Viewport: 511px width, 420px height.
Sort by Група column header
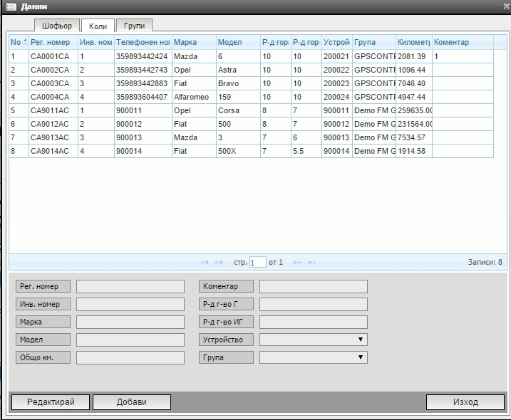[374, 42]
